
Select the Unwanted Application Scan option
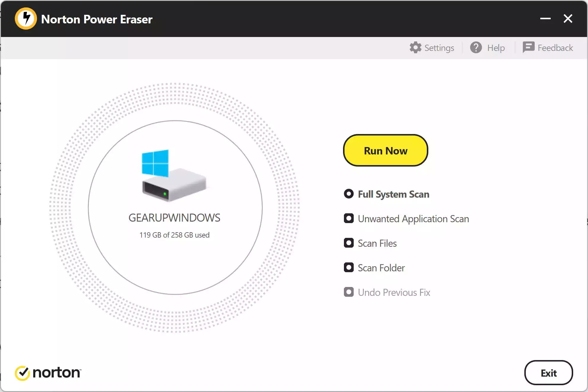tap(349, 218)
